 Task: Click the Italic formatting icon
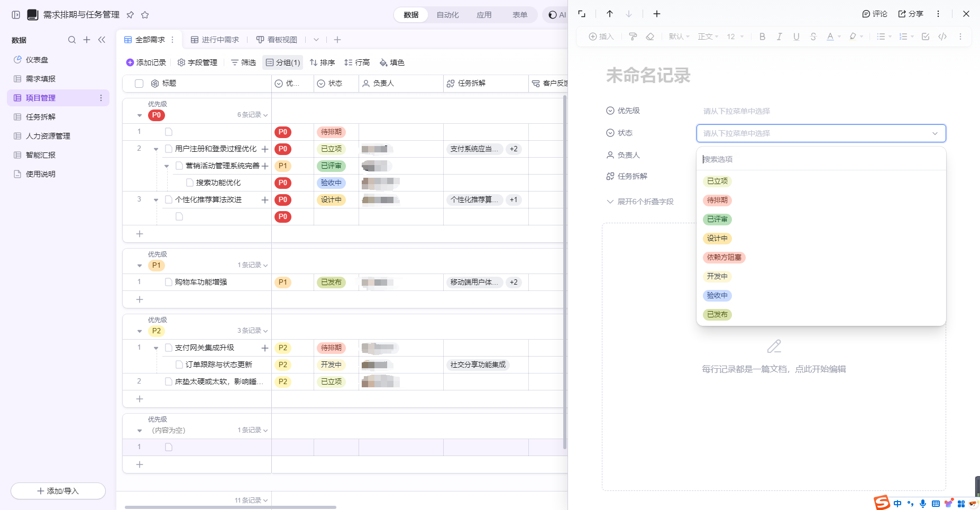779,37
